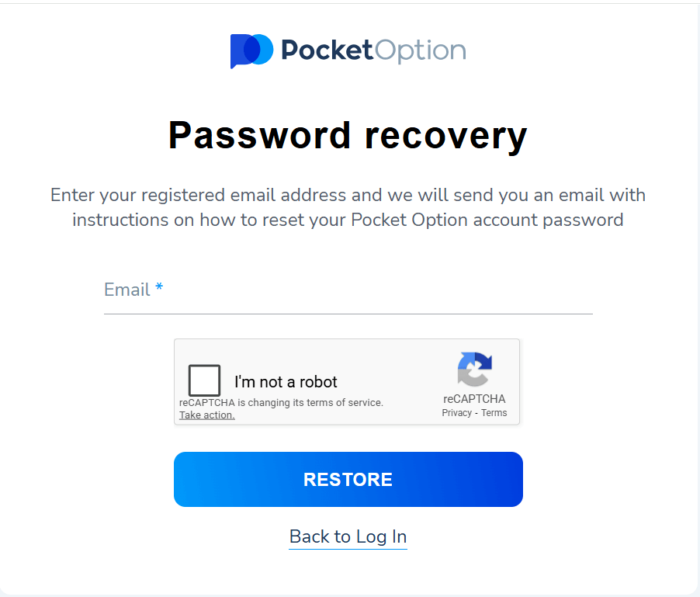Click the reCAPTCHA swirl logo
This screenshot has height=597, width=700.
point(474,370)
